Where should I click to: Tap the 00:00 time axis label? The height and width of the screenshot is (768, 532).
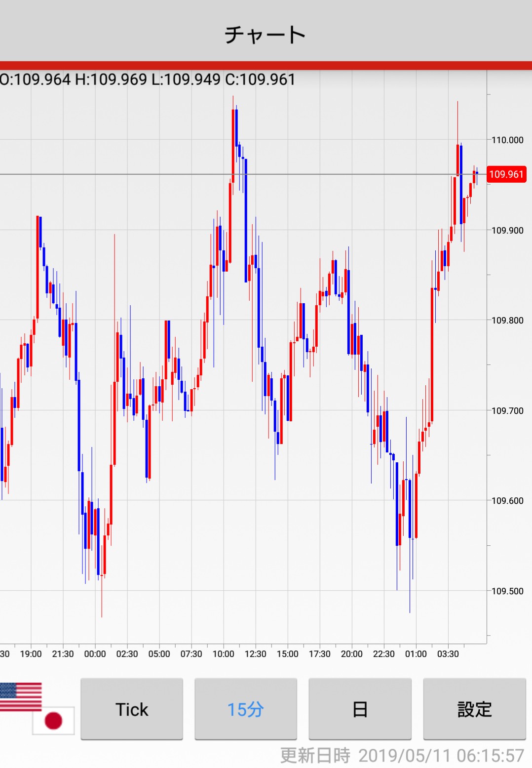tap(95, 654)
